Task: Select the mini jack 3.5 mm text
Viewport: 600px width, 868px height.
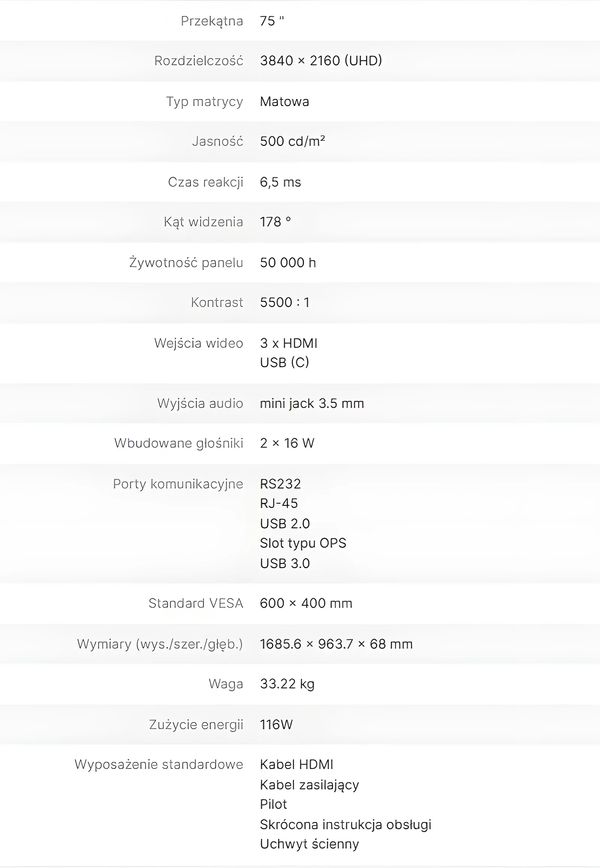Action: pos(312,404)
